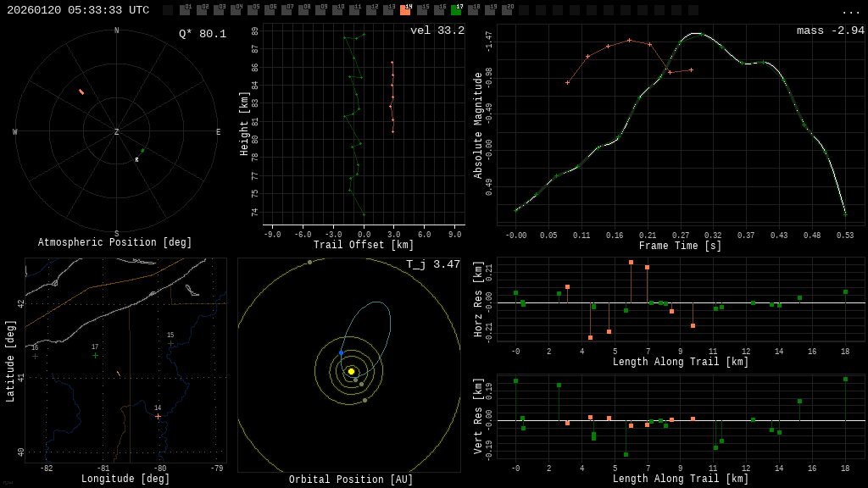Click station box 18 in top bar
Viewport: 868px width, 488px height.
click(x=473, y=10)
